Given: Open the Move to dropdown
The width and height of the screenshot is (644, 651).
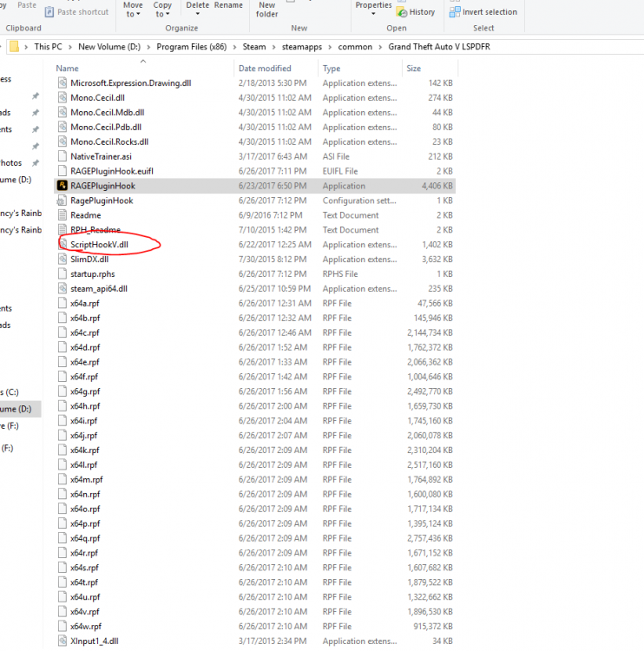Looking at the screenshot, I should (133, 10).
